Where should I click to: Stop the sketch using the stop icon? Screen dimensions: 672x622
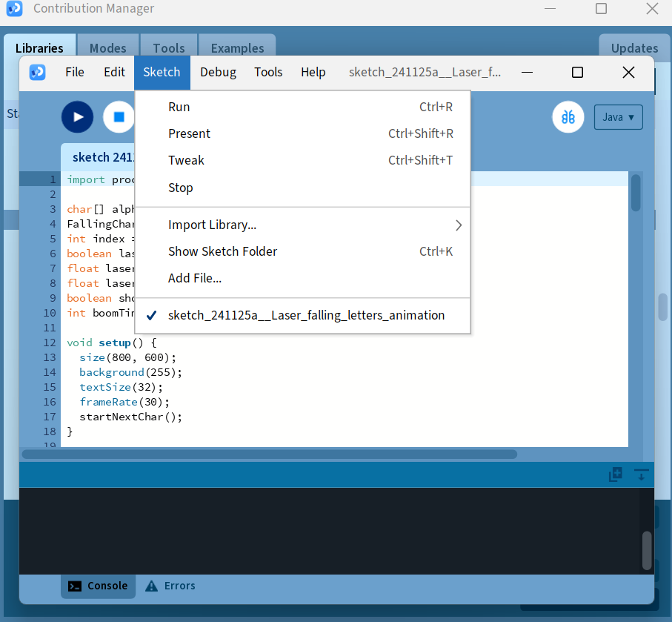(x=119, y=116)
